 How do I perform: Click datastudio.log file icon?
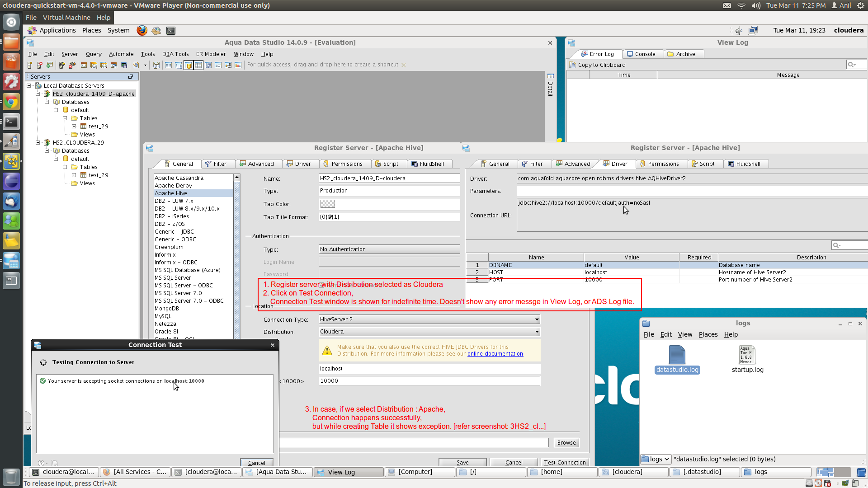pyautogui.click(x=677, y=355)
